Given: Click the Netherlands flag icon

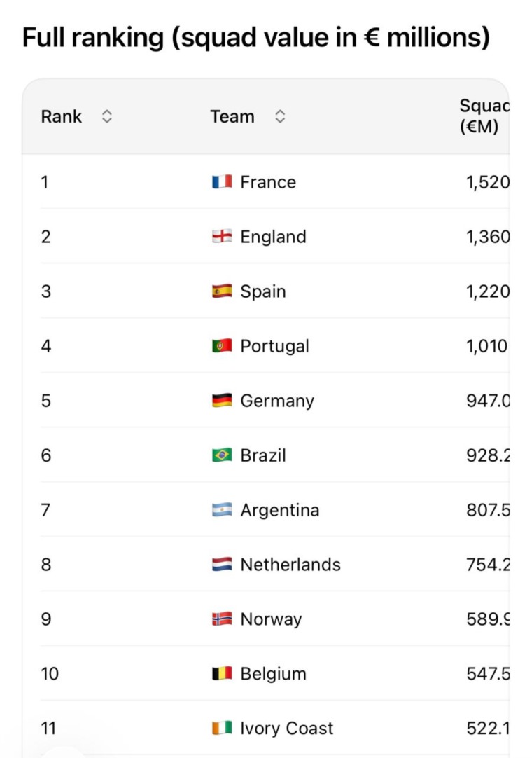Looking at the screenshot, I should [222, 564].
